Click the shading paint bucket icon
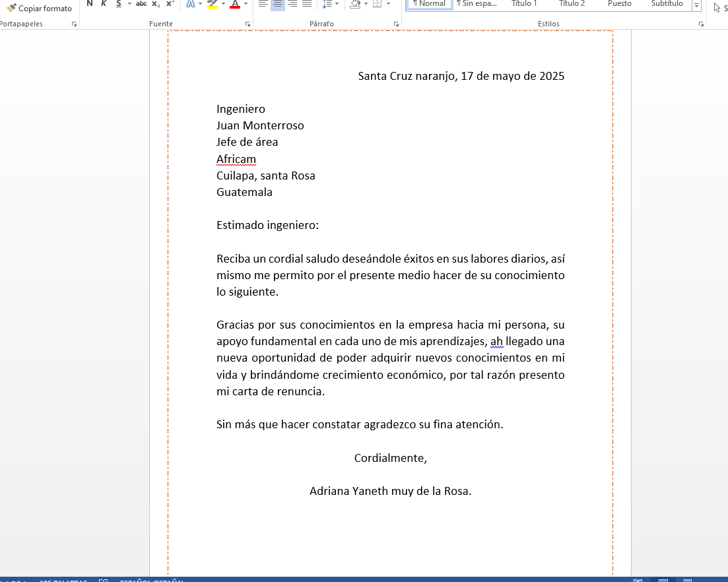This screenshot has height=582, width=728. [355, 4]
